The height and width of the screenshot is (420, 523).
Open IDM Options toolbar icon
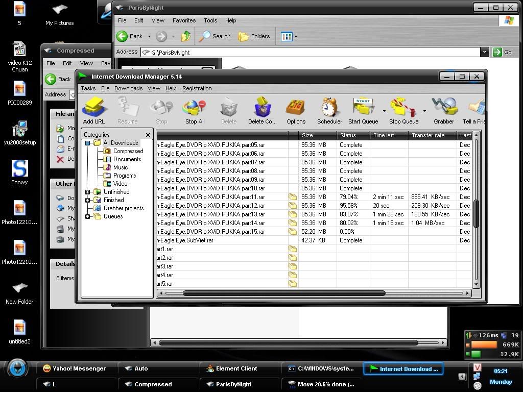[x=296, y=110]
